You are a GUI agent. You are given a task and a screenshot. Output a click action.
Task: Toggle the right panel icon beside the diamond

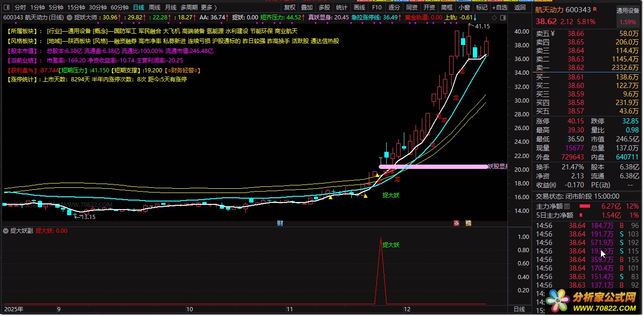pos(503,18)
